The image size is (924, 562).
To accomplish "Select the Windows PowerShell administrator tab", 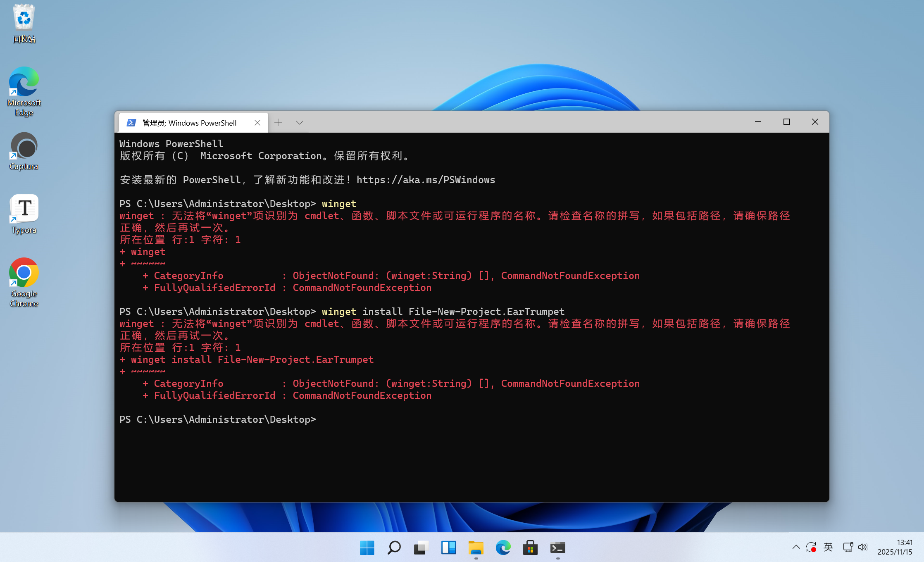I will tap(189, 123).
